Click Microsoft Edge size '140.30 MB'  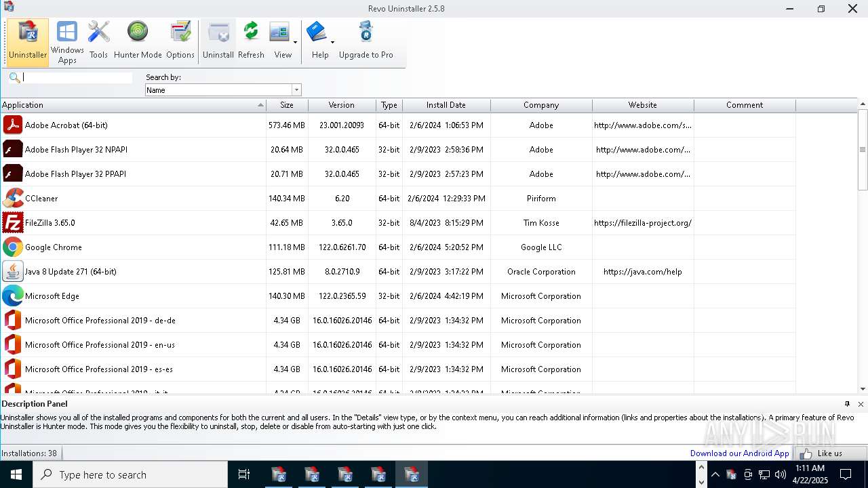pyautogui.click(x=287, y=296)
